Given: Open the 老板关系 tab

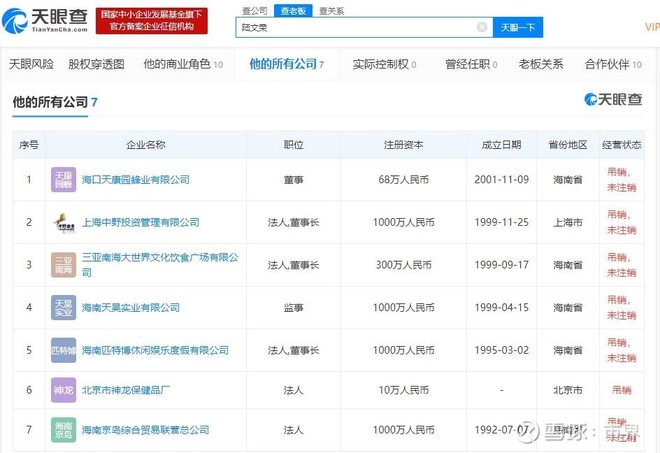Looking at the screenshot, I should pyautogui.click(x=541, y=64).
